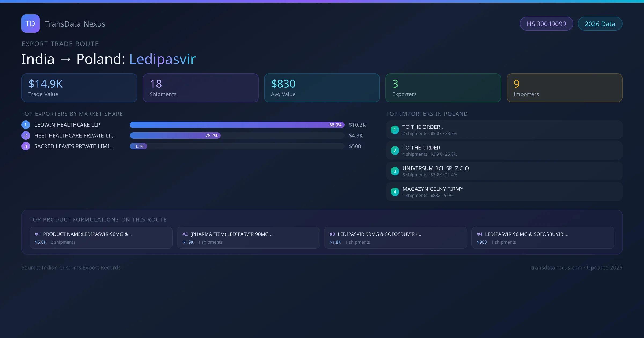Click green badge 3 beside Universum BCL
This screenshot has width=644, height=338.
click(395, 171)
